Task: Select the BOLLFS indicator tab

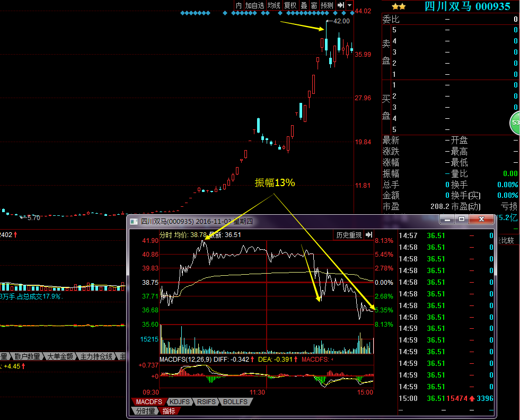Action: pyautogui.click(x=235, y=402)
